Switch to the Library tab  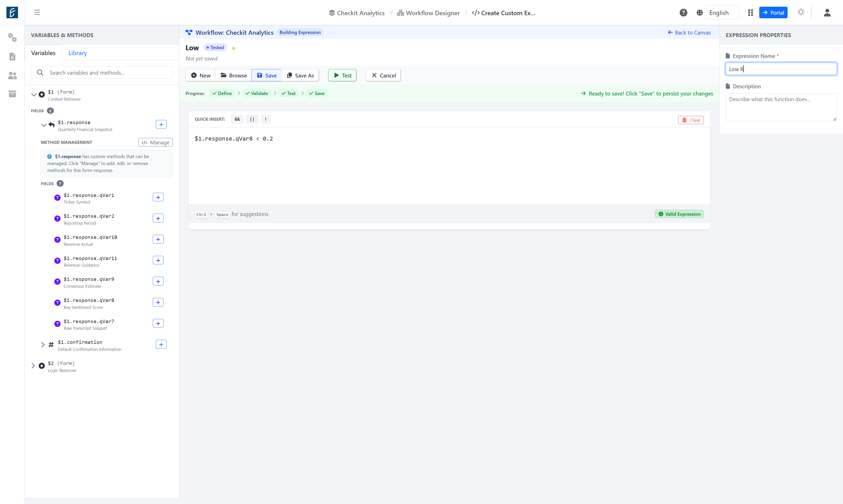click(78, 53)
